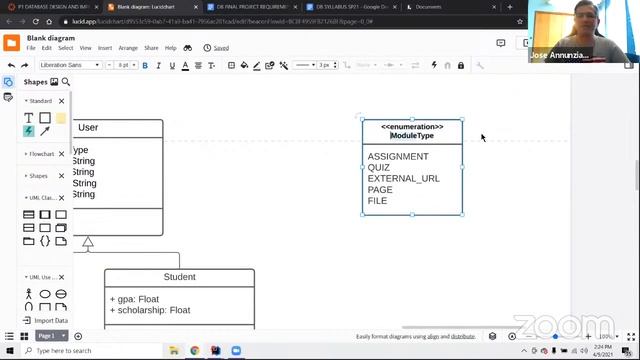Screen dimensions: 640x360
Task: Click the Saved status link
Action: 221,48
